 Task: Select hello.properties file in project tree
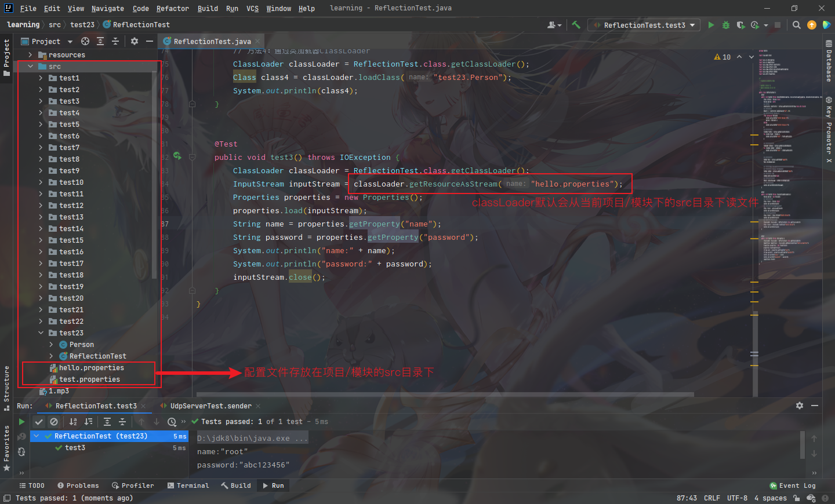tap(91, 368)
